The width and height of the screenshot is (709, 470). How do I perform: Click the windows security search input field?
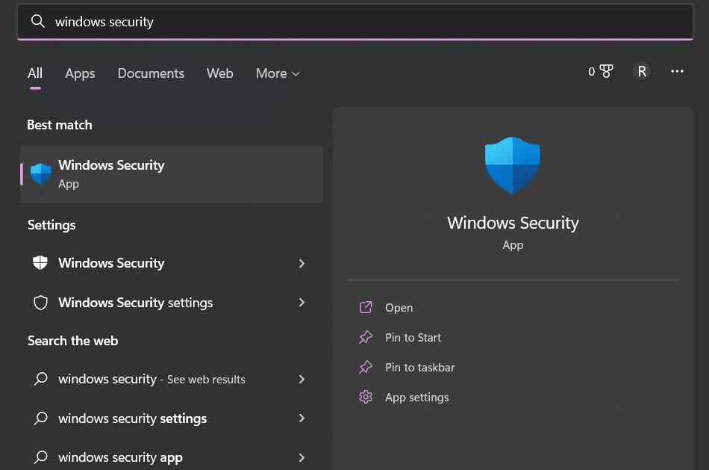pyautogui.click(x=355, y=21)
